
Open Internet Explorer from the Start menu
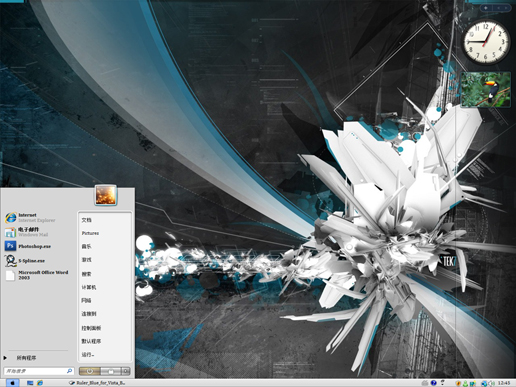tap(30, 218)
